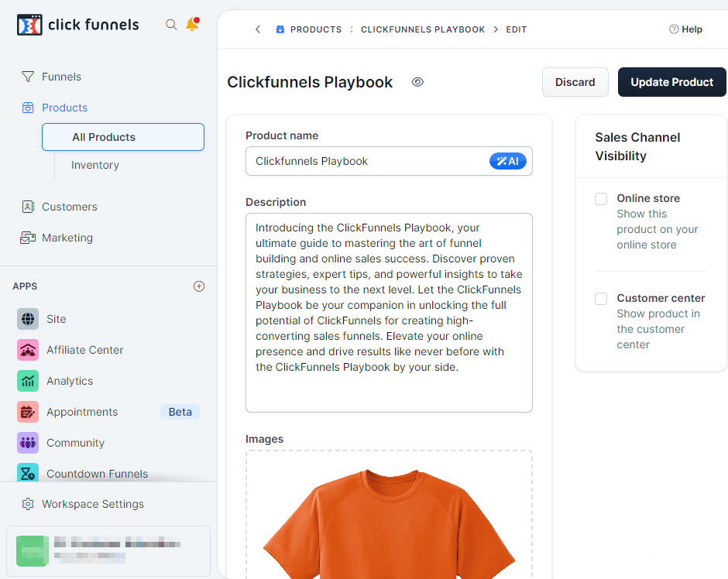Click the Images section label
Viewport: 728px width, 579px height.
click(264, 439)
